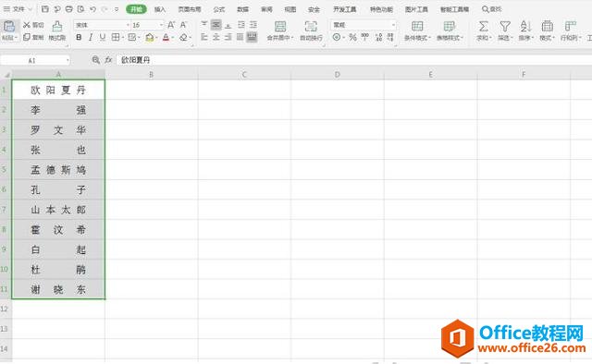Click the Print icon in quick access toolbar

coord(69,8)
